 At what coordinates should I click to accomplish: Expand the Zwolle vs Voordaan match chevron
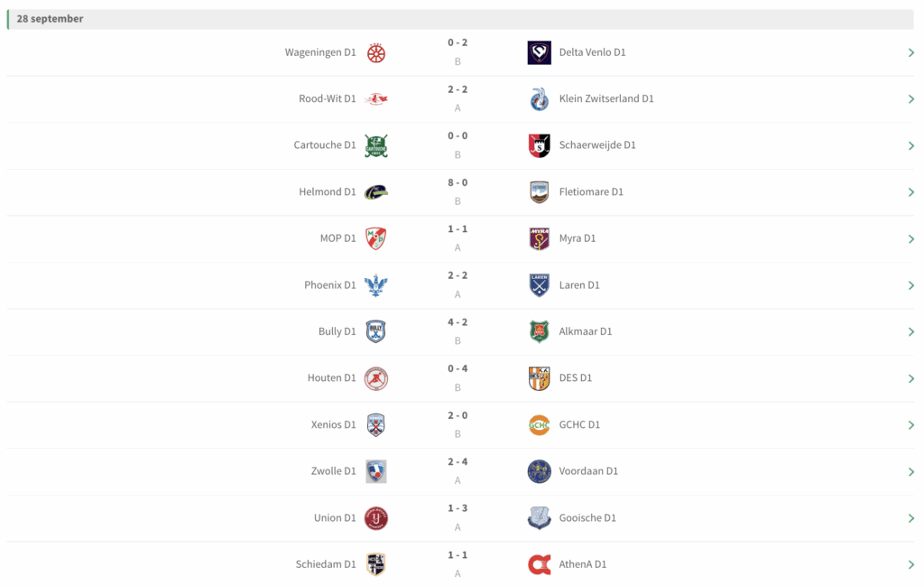click(911, 472)
